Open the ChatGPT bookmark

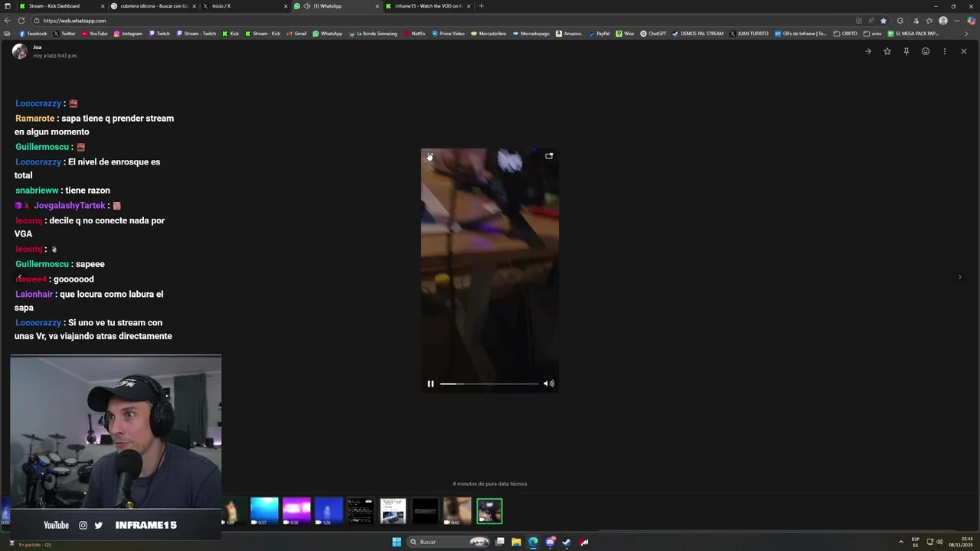click(x=653, y=34)
